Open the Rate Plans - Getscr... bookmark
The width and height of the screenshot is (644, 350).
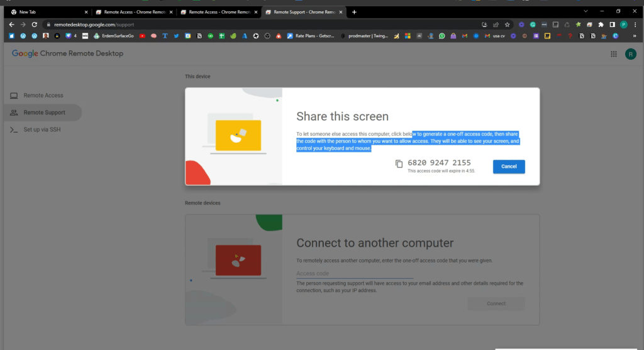coord(311,36)
